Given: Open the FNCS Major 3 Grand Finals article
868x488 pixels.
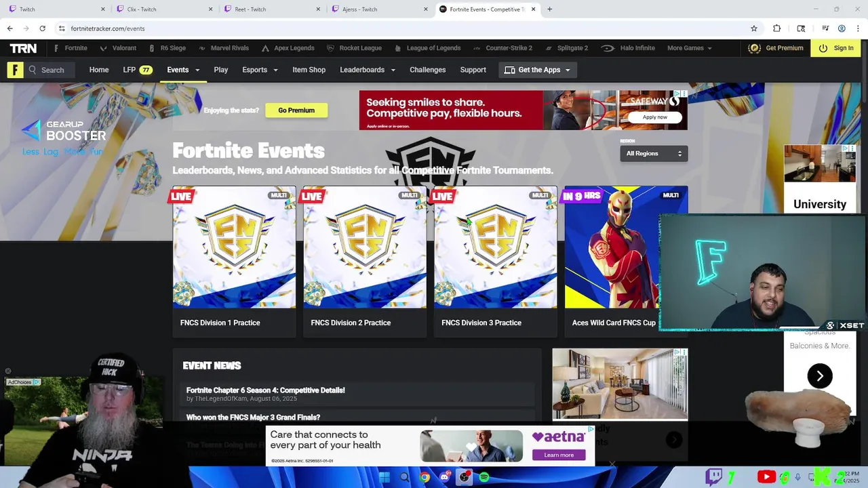Looking at the screenshot, I should click(253, 418).
